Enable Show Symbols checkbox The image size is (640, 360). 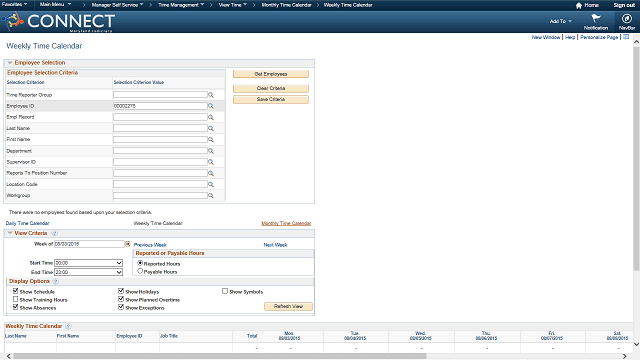click(225, 291)
